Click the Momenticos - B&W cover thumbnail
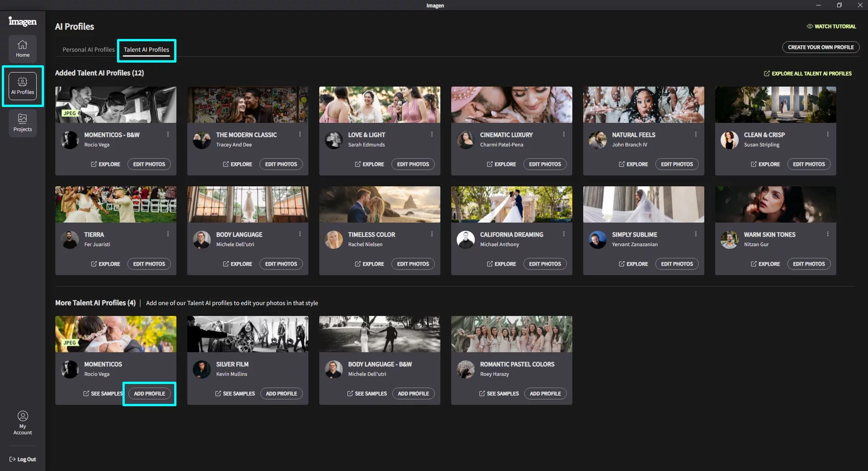868x471 pixels. (116, 105)
